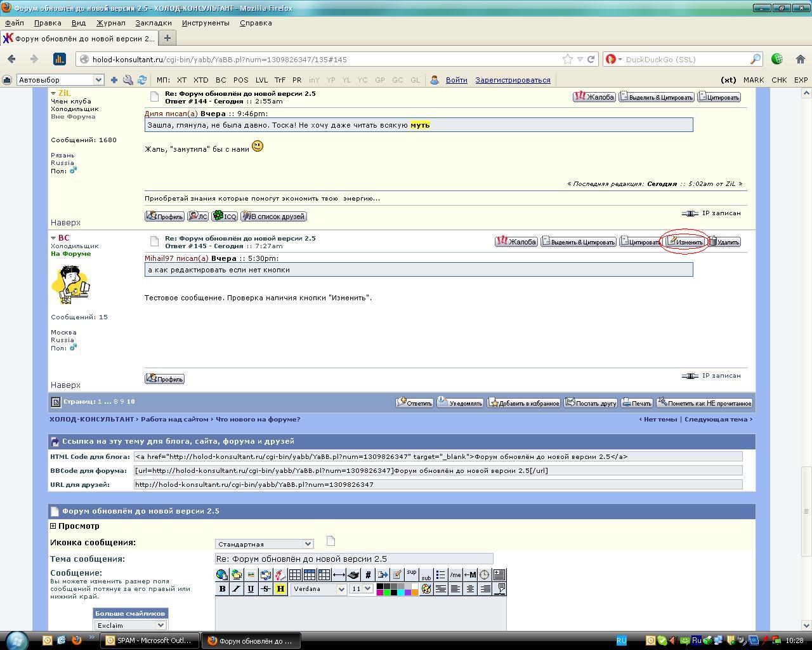Open the Справка menu
This screenshot has width=812, height=650.
[256, 23]
